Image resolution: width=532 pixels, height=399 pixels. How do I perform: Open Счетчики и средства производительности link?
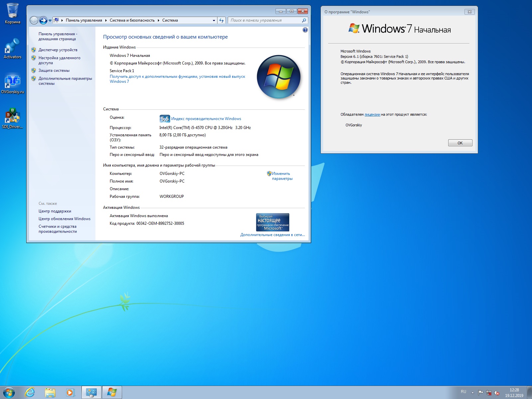tap(58, 229)
